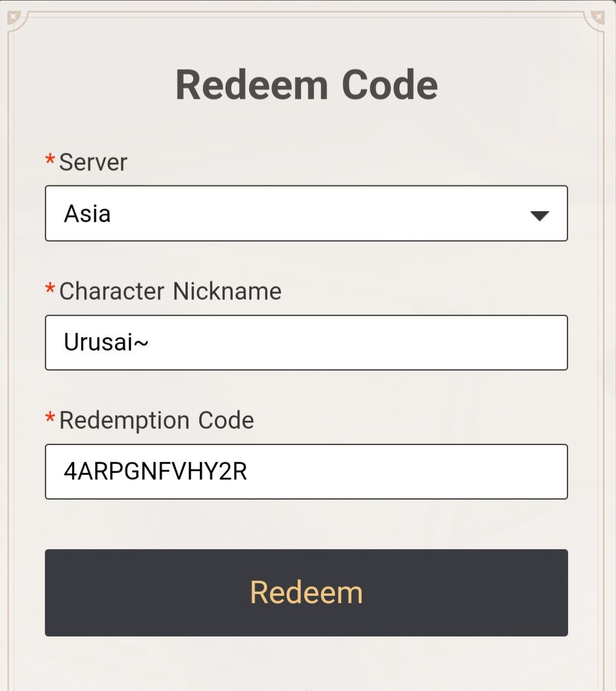Click inside the Character Nickname field
Screen dimensions: 616x691
(x=306, y=342)
